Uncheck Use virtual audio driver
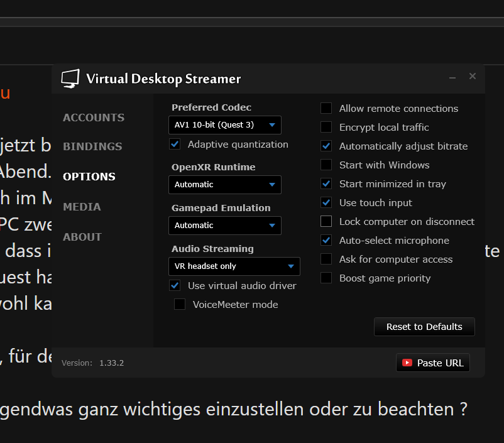 (175, 285)
